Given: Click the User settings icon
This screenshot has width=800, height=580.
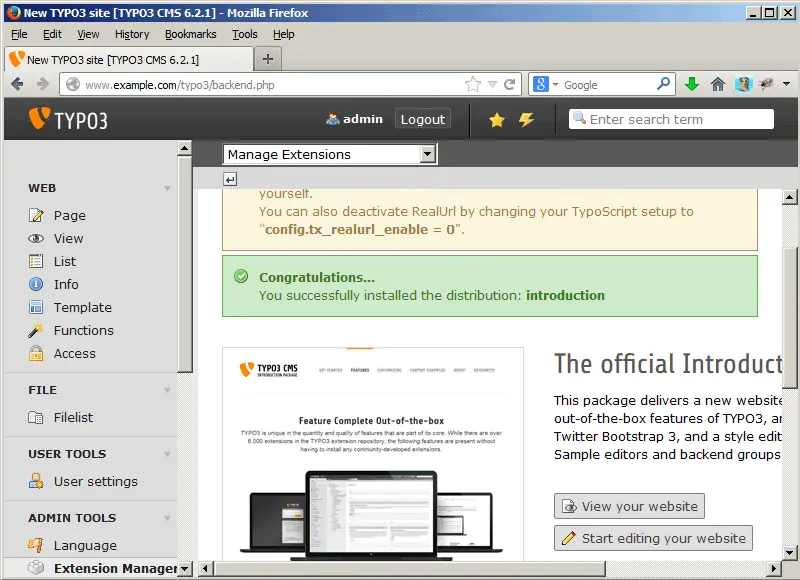Looking at the screenshot, I should coord(36,481).
